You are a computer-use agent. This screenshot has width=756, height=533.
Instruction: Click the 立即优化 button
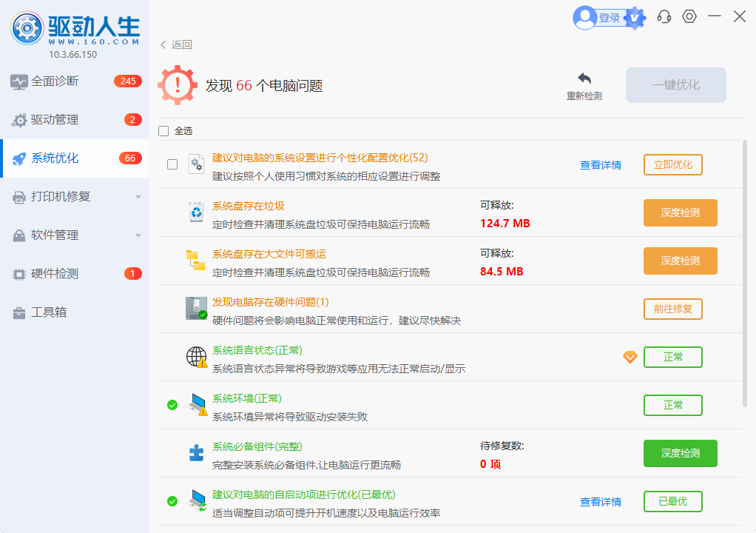(x=673, y=164)
